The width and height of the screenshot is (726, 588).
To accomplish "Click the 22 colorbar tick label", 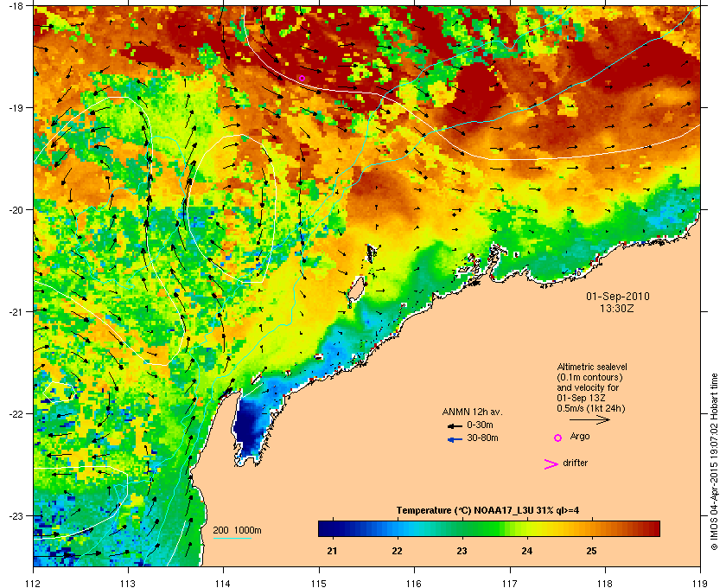I will coord(397,552).
